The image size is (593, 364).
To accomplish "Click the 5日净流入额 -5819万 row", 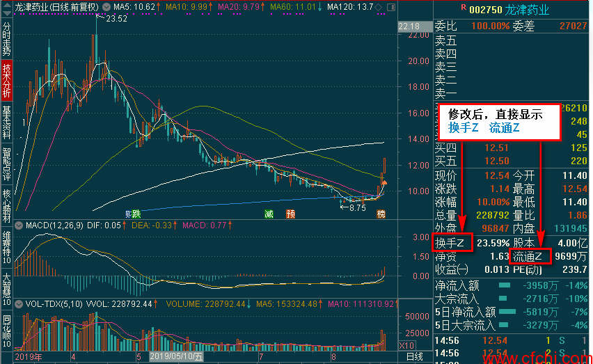I will (511, 312).
